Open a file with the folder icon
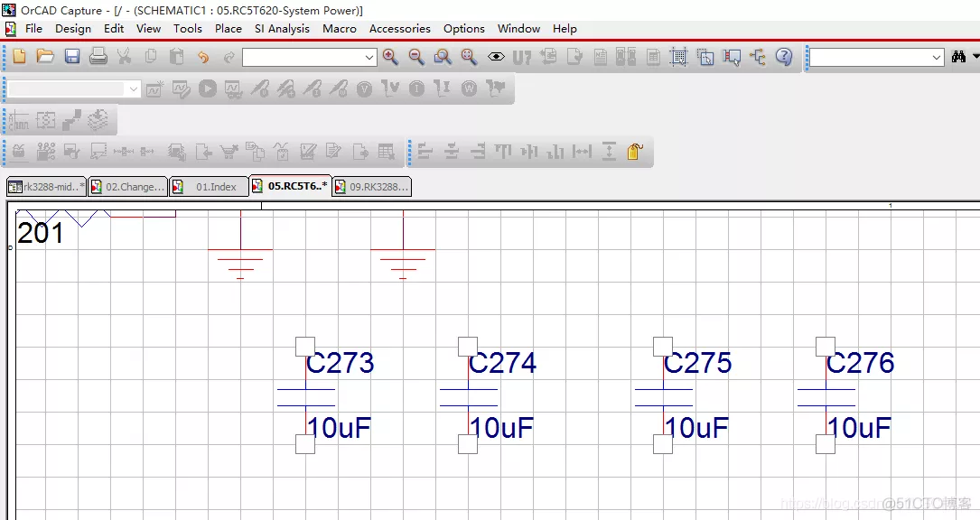This screenshot has height=520, width=980. pyautogui.click(x=45, y=56)
